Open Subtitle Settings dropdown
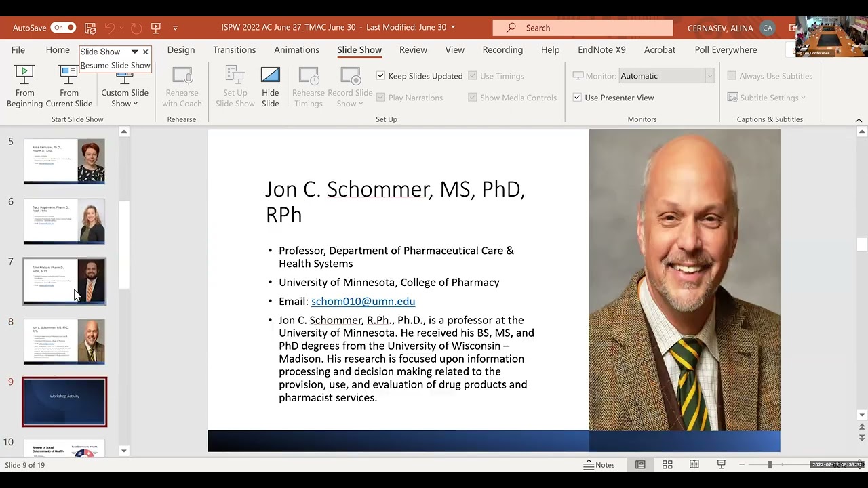Viewport: 868px width, 488px height. click(766, 98)
